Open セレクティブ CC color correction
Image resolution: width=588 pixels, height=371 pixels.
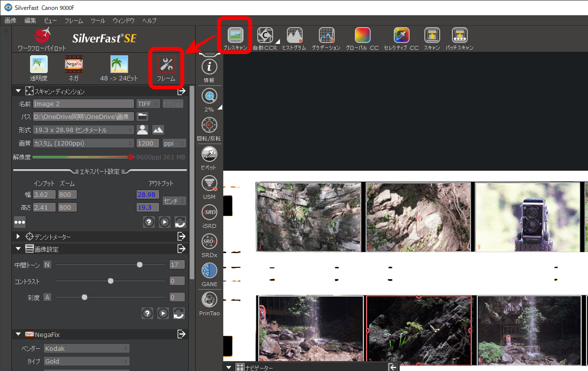click(401, 36)
